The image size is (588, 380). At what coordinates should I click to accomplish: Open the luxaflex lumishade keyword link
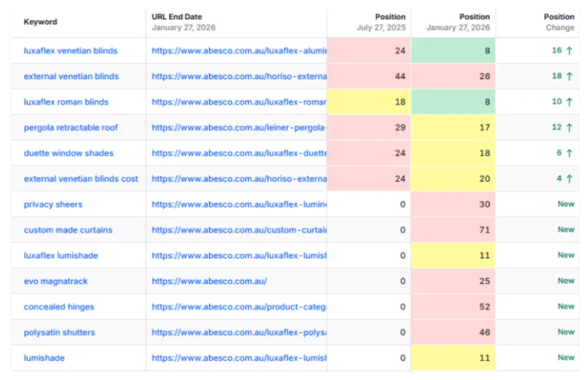[x=61, y=255]
